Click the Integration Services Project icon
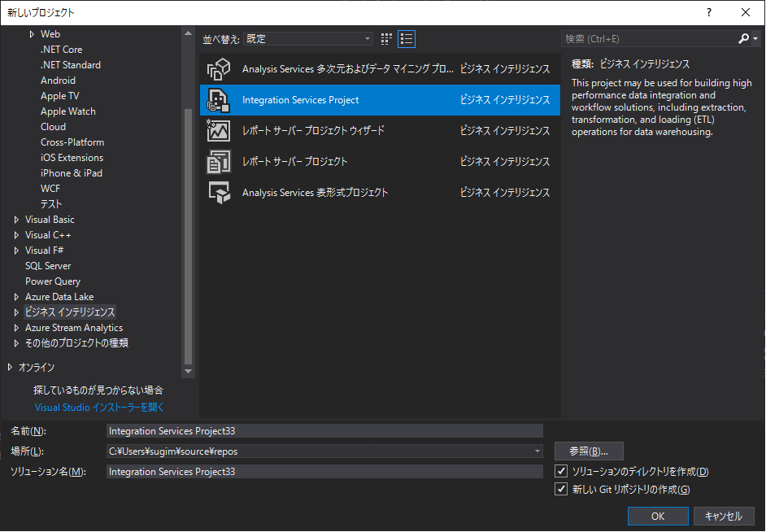This screenshot has height=532, width=766. [x=219, y=100]
